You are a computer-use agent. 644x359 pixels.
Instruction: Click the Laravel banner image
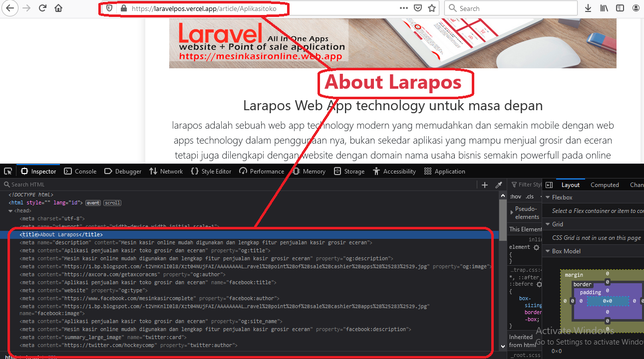393,43
